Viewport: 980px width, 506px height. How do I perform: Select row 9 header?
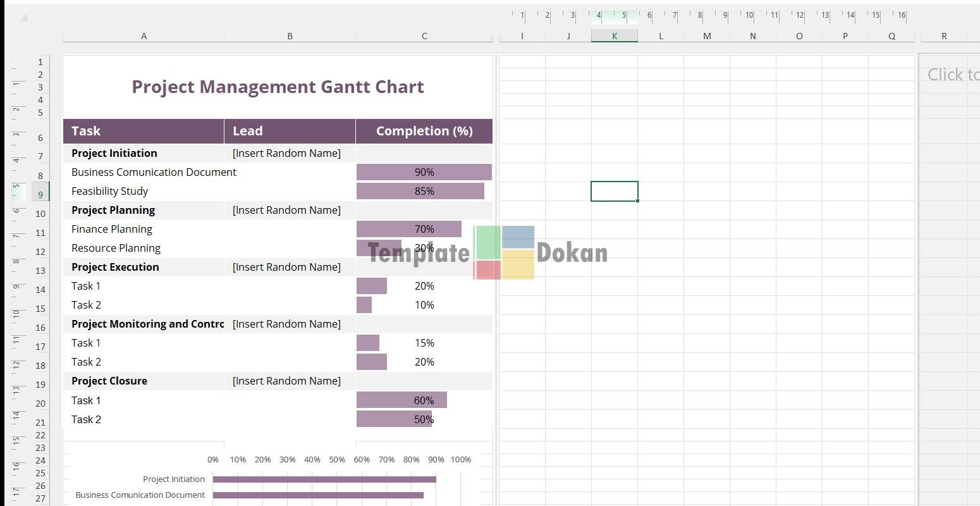click(40, 195)
